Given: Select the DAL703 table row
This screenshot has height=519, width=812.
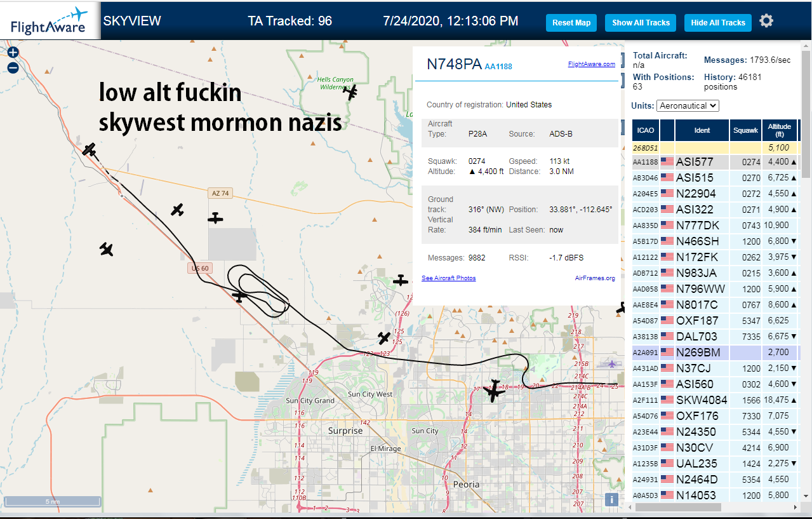Looking at the screenshot, I should point(715,337).
